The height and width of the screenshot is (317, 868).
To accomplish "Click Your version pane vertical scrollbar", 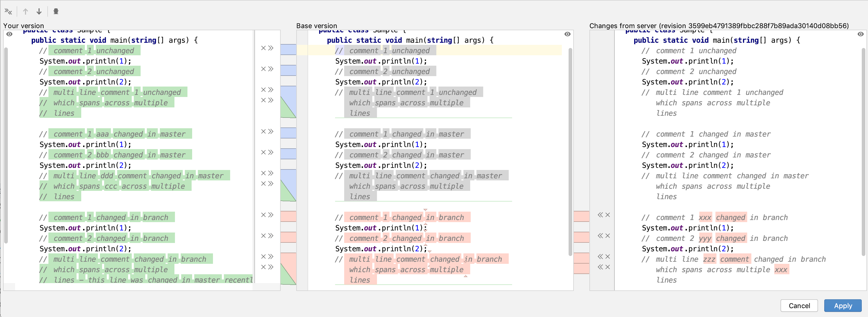I will (x=6, y=145).
